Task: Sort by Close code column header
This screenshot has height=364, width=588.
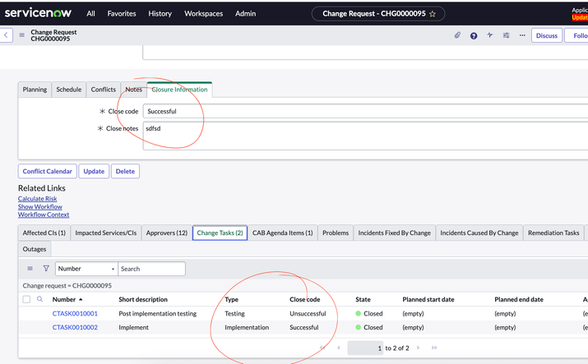Action: [304, 299]
